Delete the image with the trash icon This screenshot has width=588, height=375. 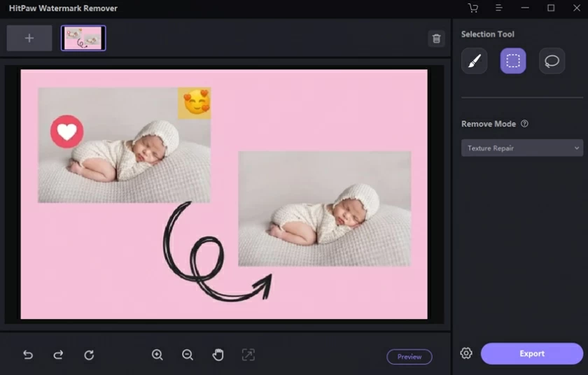point(436,38)
